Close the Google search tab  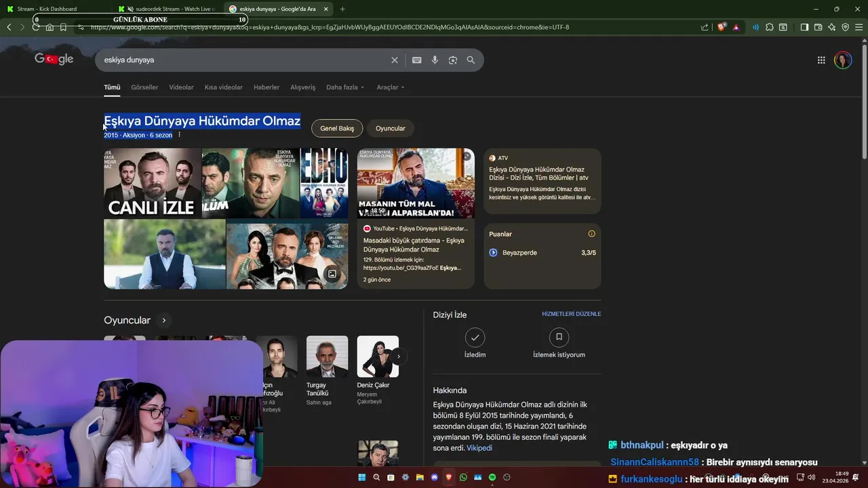click(326, 9)
